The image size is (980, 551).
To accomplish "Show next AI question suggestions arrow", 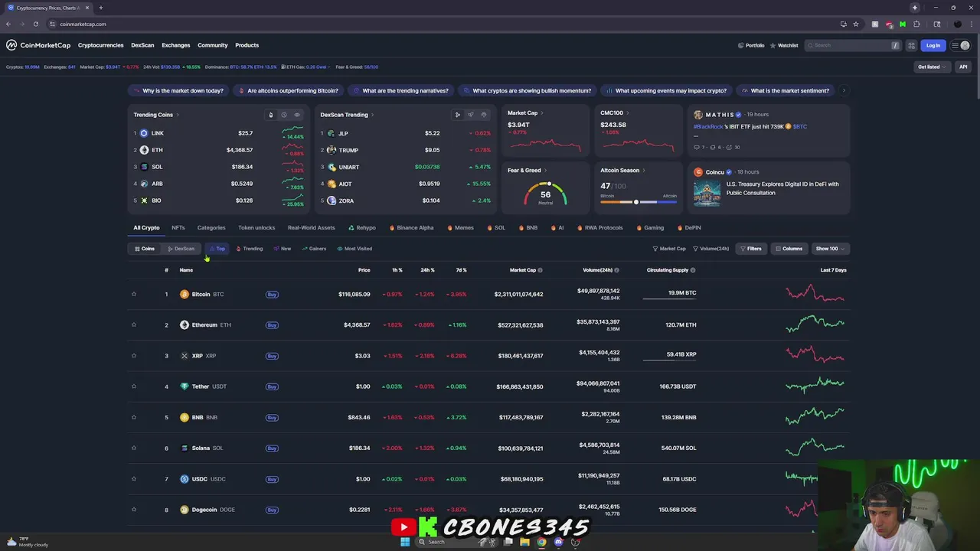I will coord(844,90).
